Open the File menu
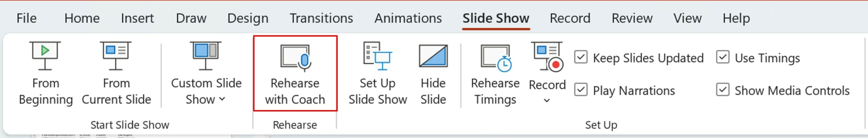Image resolution: width=868 pixels, height=138 pixels. pyautogui.click(x=26, y=18)
